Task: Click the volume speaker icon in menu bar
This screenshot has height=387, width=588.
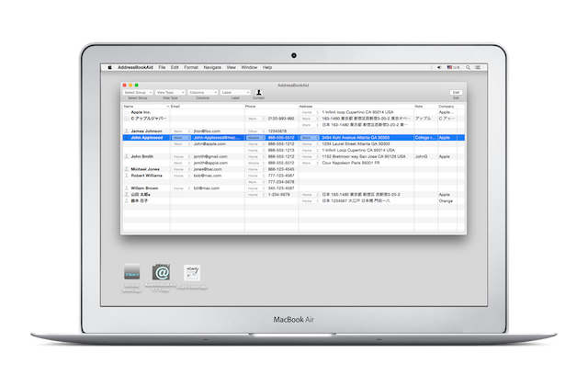Action: click(x=439, y=68)
